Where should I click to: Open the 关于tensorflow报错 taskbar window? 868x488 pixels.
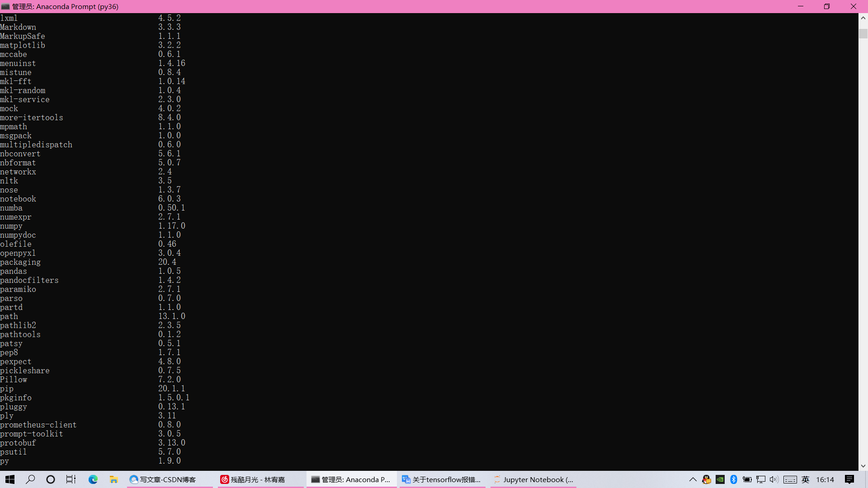pos(441,479)
